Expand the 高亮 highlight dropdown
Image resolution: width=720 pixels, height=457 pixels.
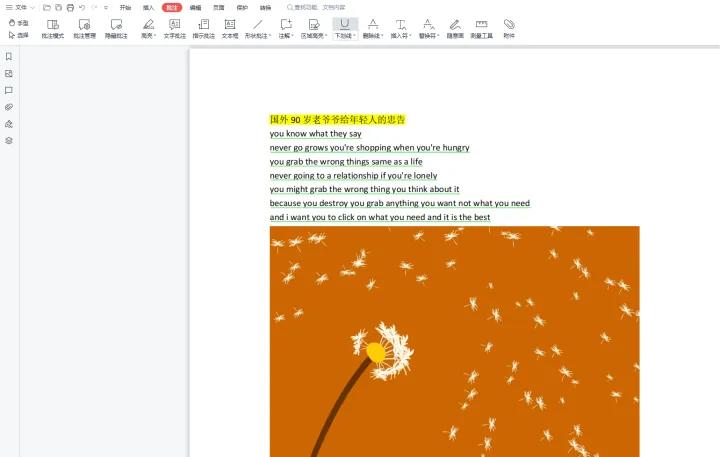(x=156, y=36)
